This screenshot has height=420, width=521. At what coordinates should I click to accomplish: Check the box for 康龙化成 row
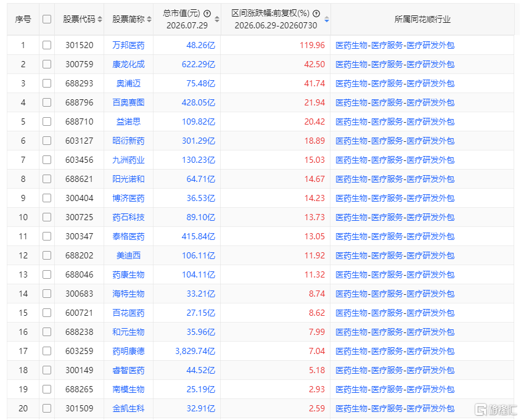(47, 64)
